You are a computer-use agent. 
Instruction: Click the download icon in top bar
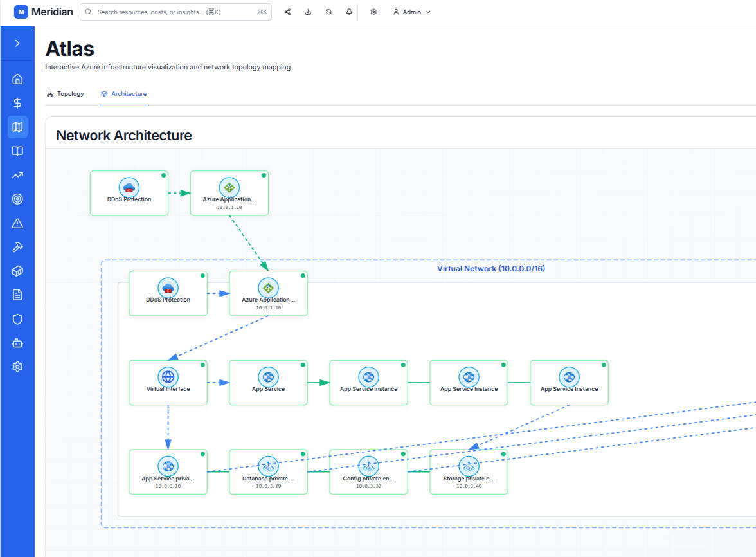click(x=308, y=12)
